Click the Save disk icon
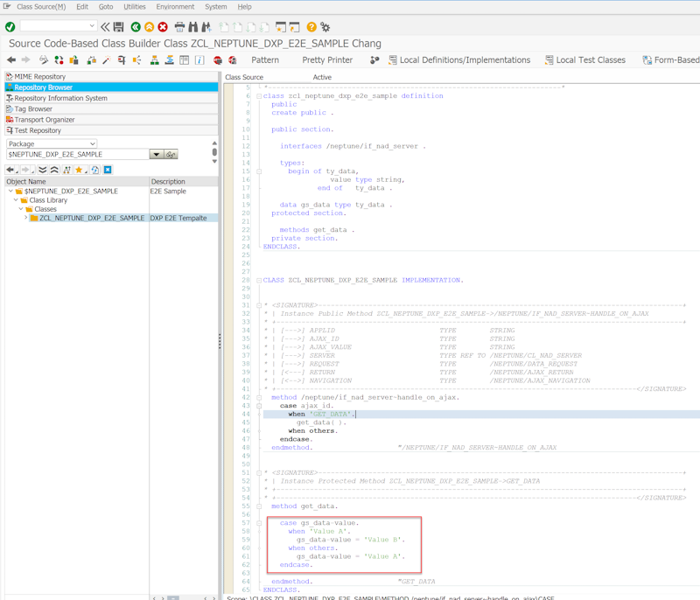700x600 pixels. tap(118, 27)
